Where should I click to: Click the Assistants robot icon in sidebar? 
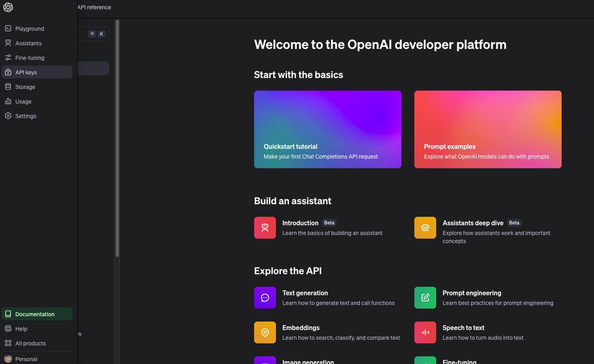[x=8, y=43]
